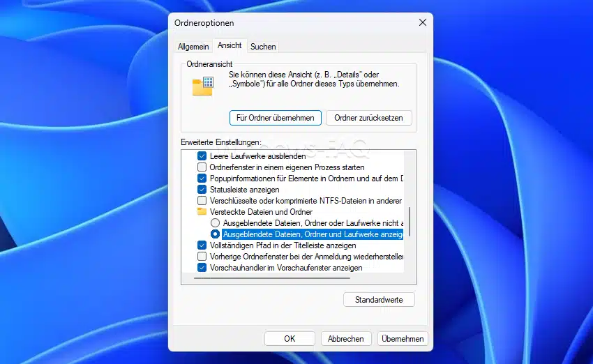Click the Versteckte Dateien und Ordner folder icon
The height and width of the screenshot is (364, 593).
pyautogui.click(x=202, y=211)
